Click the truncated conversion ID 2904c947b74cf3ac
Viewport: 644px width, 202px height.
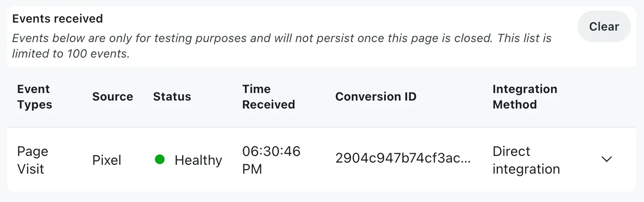tap(403, 159)
